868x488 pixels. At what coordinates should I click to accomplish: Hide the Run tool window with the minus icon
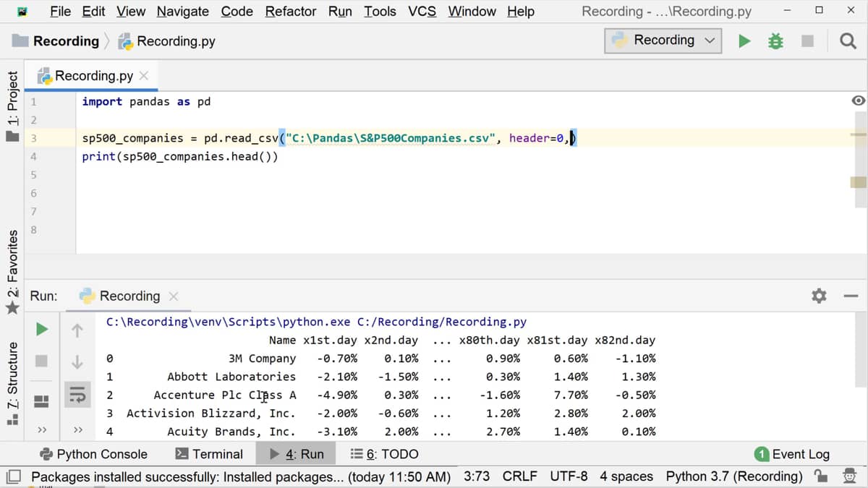pyautogui.click(x=851, y=296)
